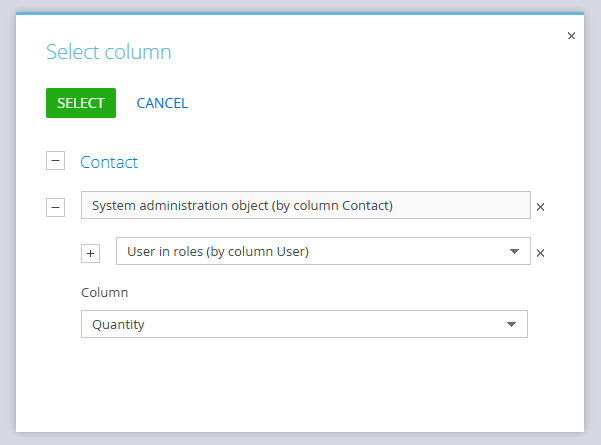
Task: Close the Select column dialog
Action: tap(571, 36)
